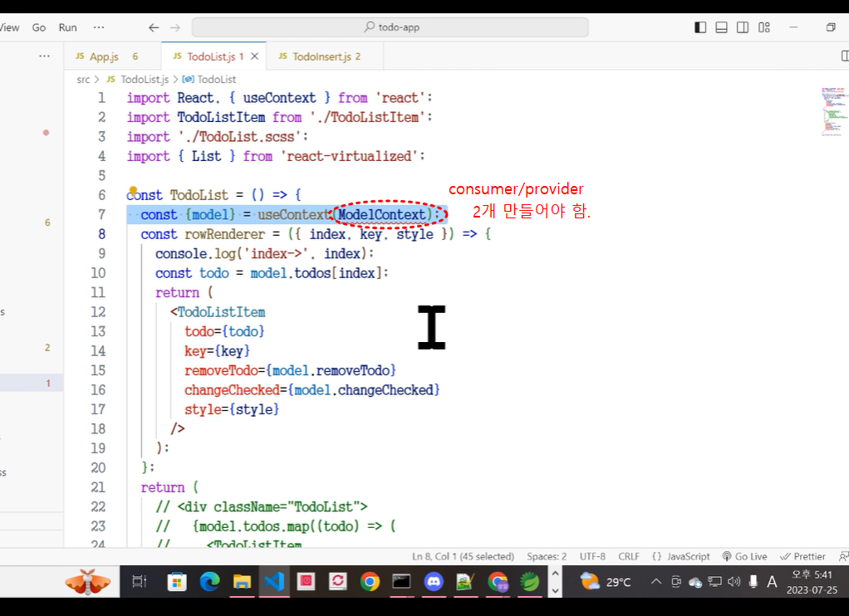Open sidebar more actions ellipsis

coord(44,56)
